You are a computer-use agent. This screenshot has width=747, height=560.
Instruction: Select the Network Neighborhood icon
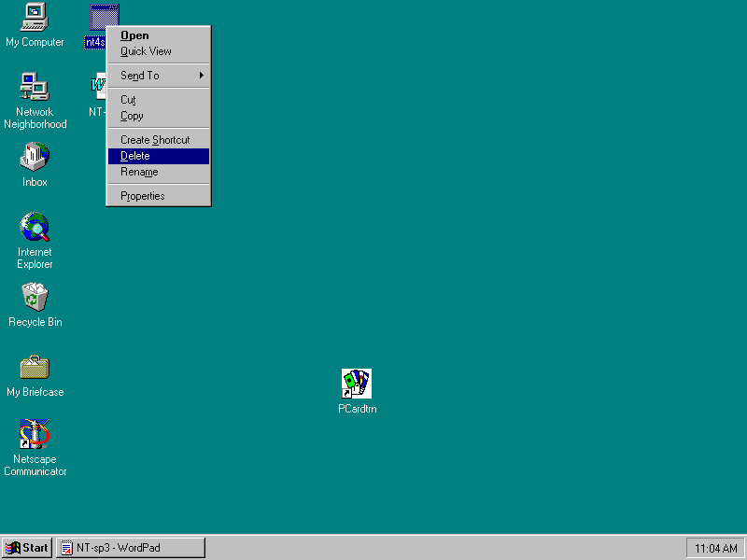pyautogui.click(x=35, y=88)
